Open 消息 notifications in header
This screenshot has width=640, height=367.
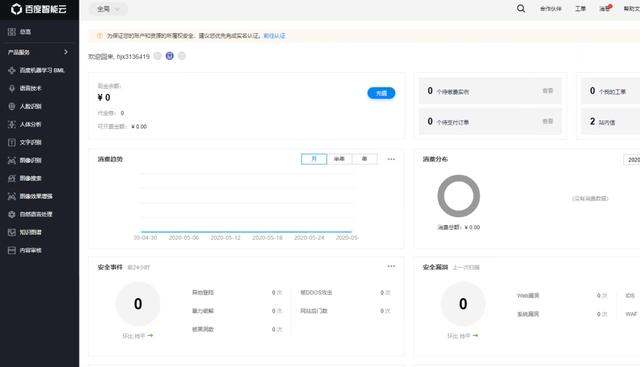(x=604, y=9)
